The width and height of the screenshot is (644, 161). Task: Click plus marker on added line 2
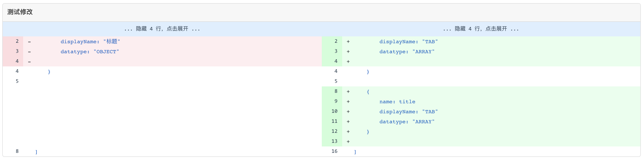pos(348,42)
